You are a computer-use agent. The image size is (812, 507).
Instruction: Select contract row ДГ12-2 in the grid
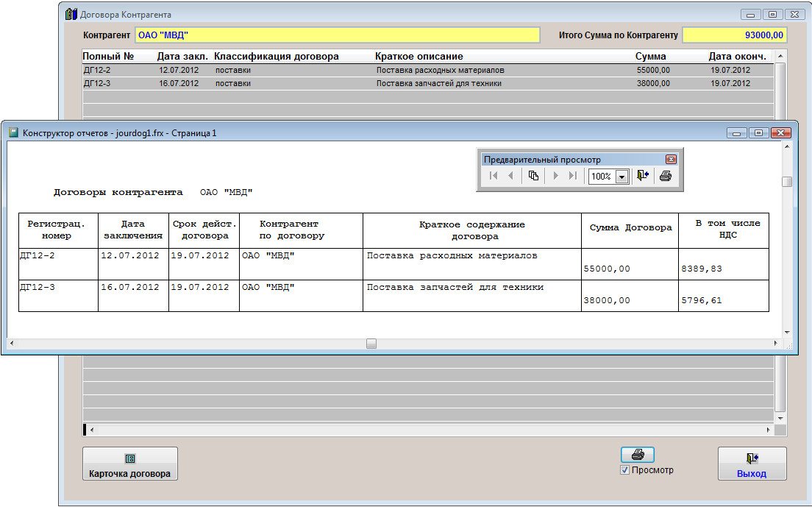(294, 70)
